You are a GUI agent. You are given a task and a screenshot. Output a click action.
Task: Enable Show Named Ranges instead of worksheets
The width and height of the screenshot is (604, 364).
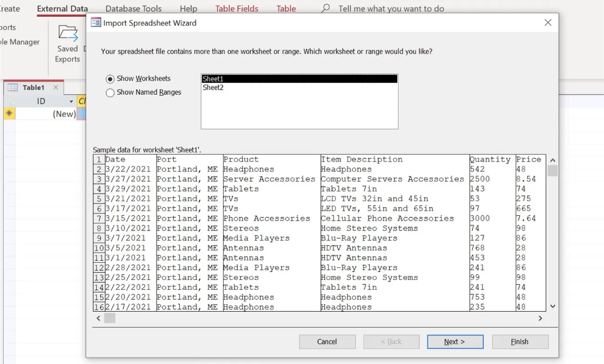pyautogui.click(x=110, y=92)
